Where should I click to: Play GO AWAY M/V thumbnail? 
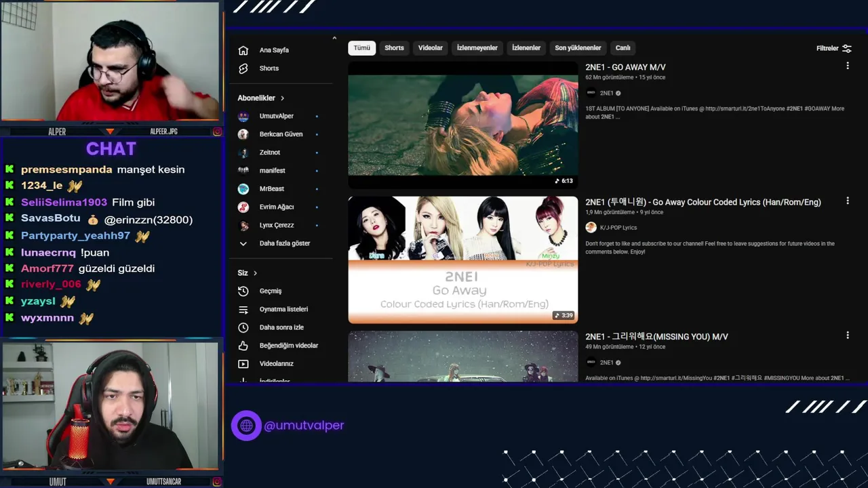pyautogui.click(x=463, y=125)
